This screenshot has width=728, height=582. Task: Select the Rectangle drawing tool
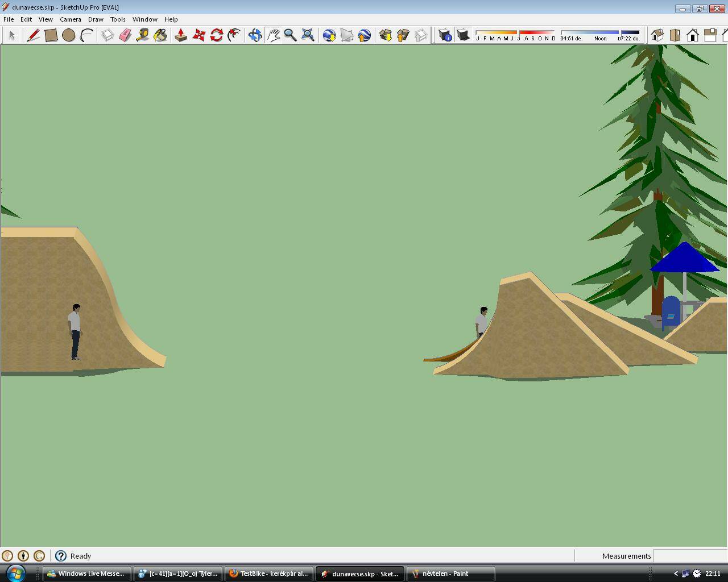click(51, 35)
